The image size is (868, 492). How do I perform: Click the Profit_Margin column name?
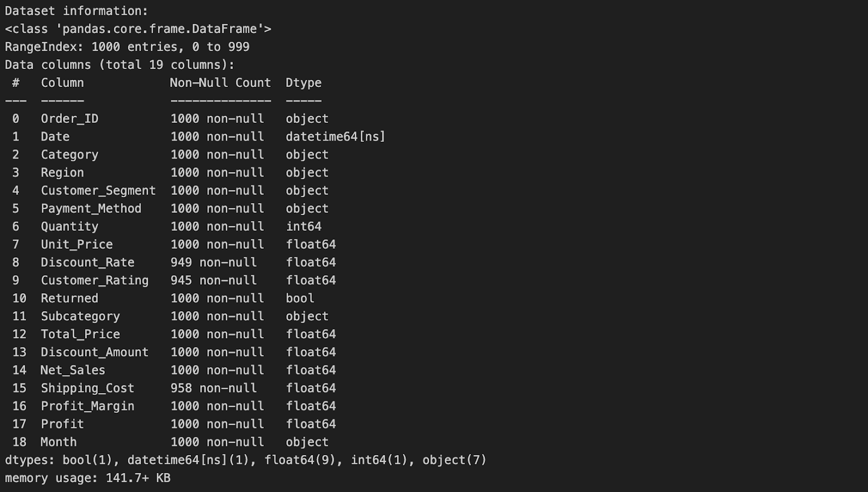pyautogui.click(x=87, y=406)
